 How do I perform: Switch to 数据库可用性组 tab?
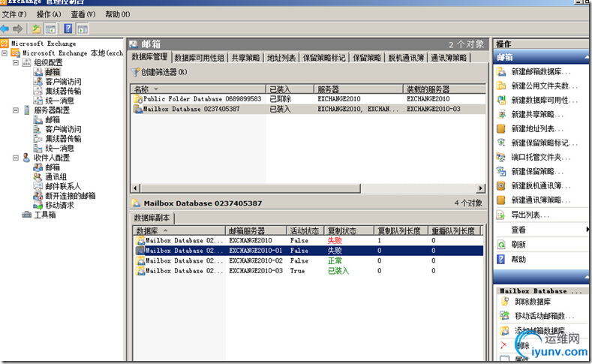pos(200,58)
